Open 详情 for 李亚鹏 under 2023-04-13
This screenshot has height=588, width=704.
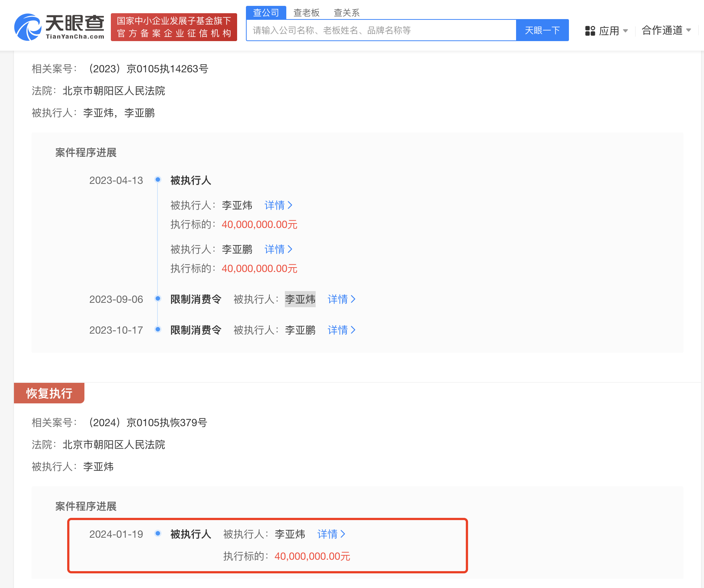click(x=278, y=249)
